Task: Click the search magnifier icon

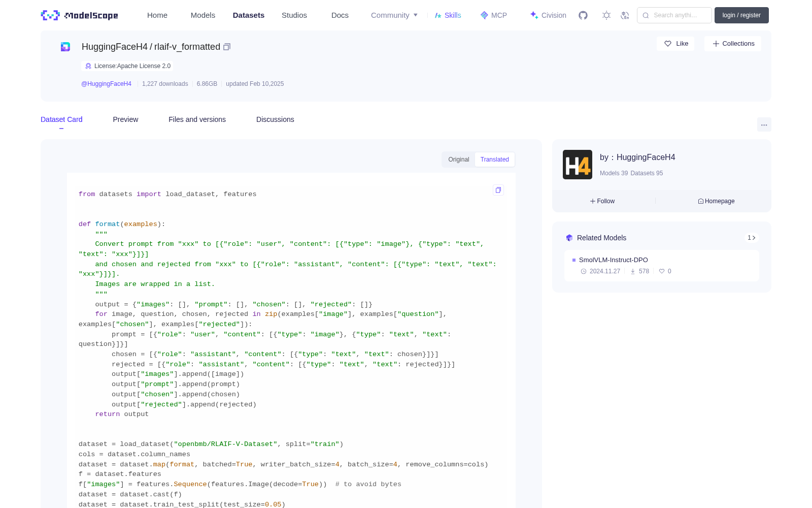Action: pos(646,15)
